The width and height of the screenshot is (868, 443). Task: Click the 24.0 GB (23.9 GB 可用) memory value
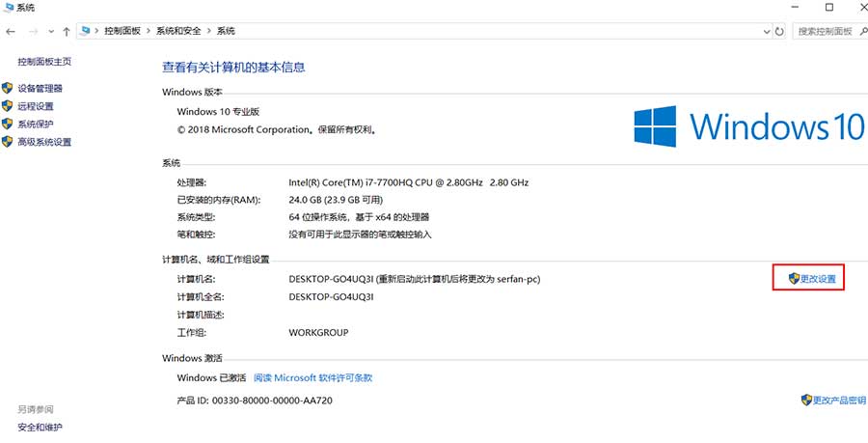336,200
